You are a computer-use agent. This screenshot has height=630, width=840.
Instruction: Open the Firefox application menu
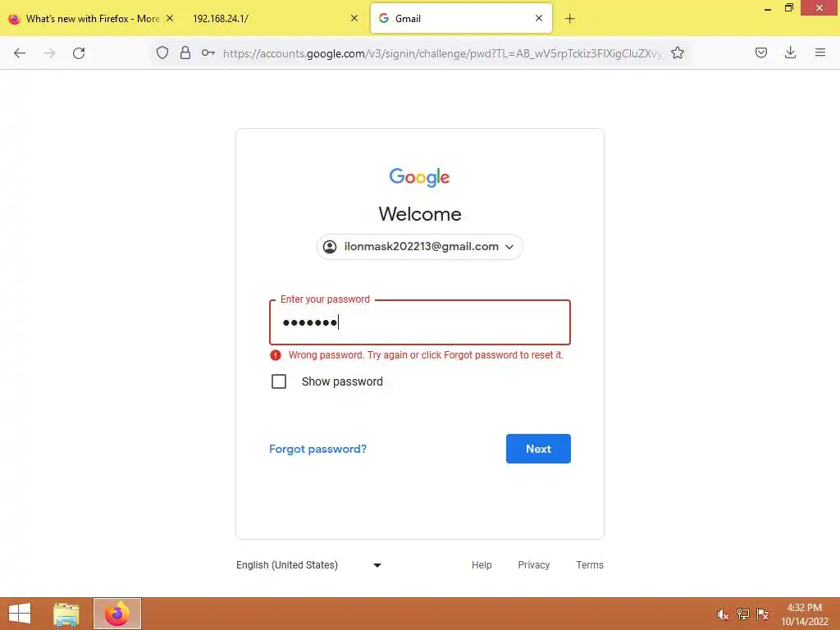click(x=820, y=52)
